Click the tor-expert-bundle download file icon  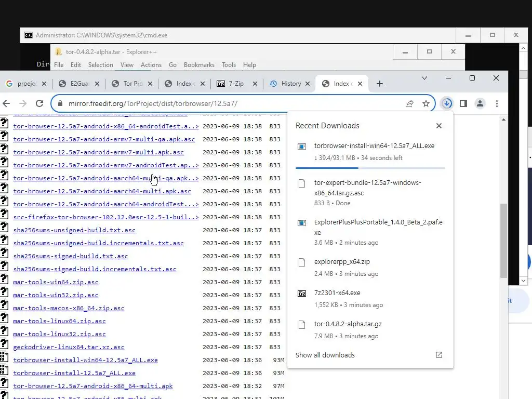point(302,183)
